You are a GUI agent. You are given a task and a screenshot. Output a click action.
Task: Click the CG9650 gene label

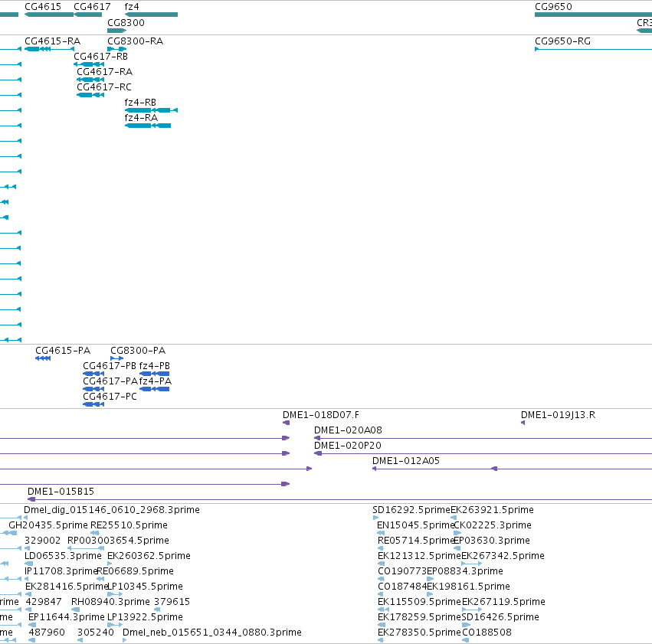click(553, 7)
